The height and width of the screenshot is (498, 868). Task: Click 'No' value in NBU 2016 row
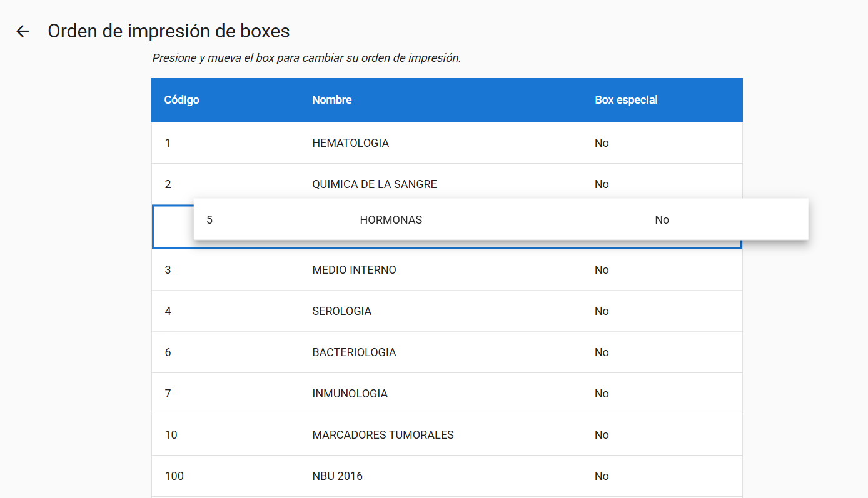pos(602,476)
